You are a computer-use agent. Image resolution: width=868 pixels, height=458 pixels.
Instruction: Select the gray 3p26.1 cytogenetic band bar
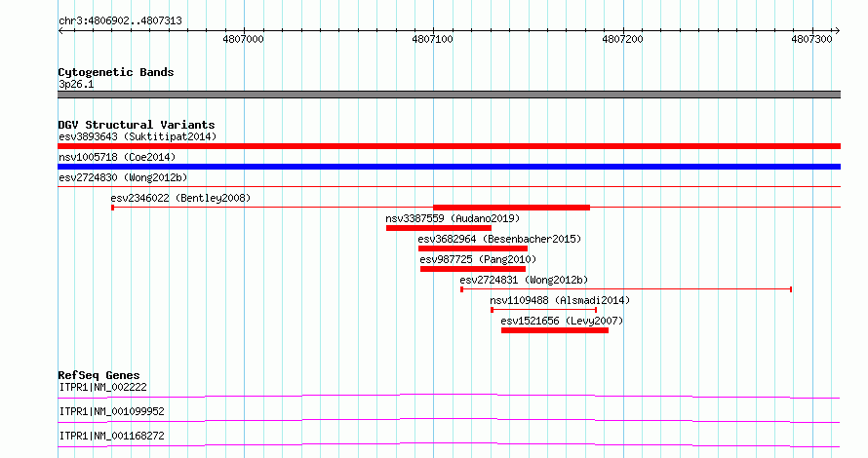pyautogui.click(x=449, y=95)
